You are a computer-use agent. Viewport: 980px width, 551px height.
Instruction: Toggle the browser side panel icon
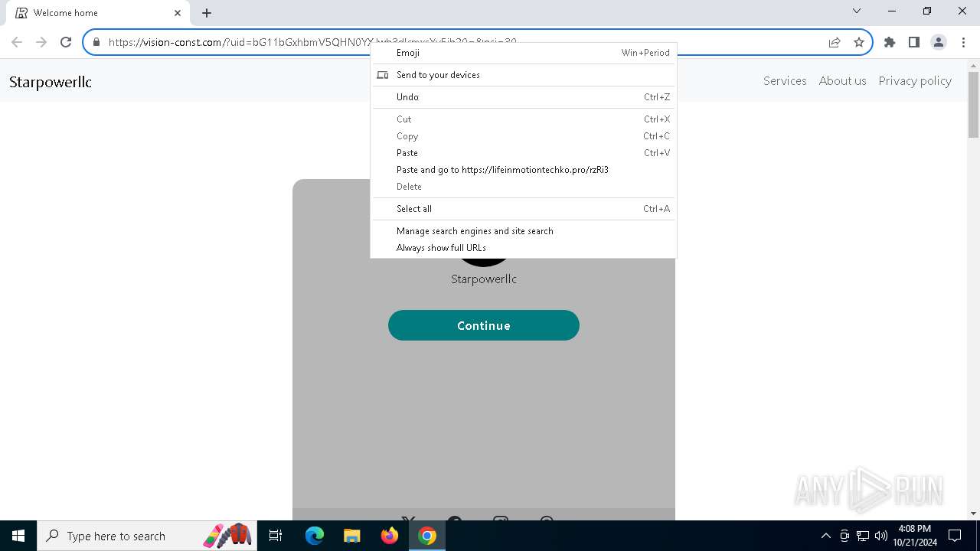[914, 42]
